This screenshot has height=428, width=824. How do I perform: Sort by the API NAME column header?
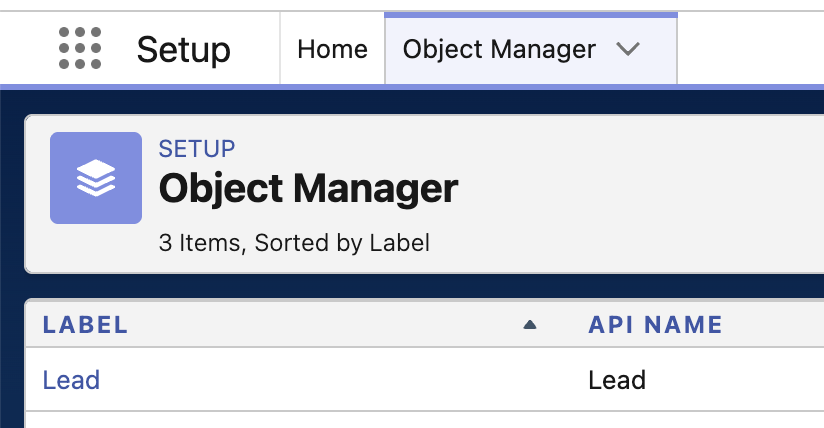(655, 324)
